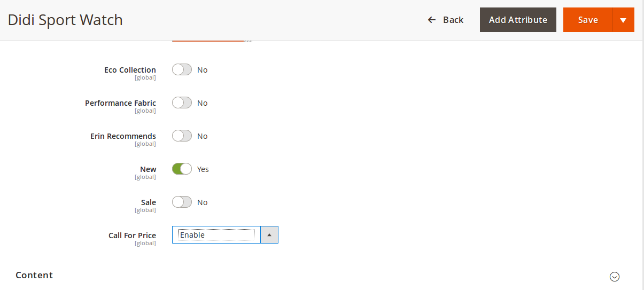Click the Save button
The height and width of the screenshot is (290, 644).
[x=587, y=20]
